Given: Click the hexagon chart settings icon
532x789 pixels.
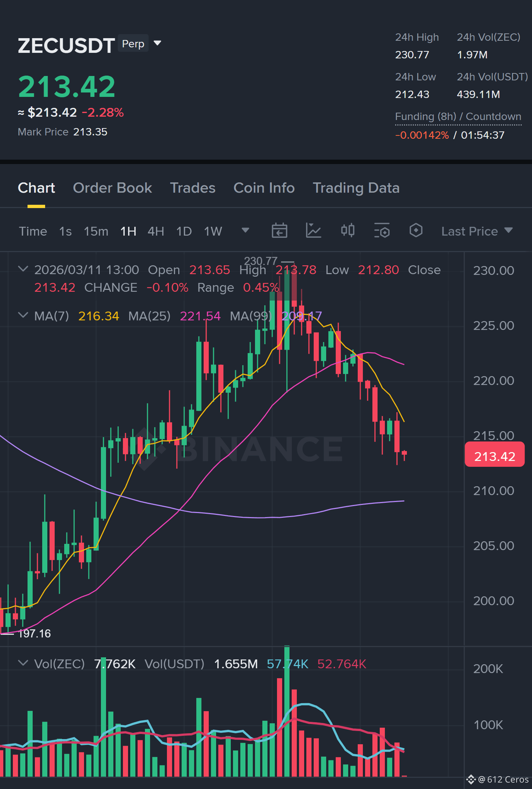Looking at the screenshot, I should (416, 230).
